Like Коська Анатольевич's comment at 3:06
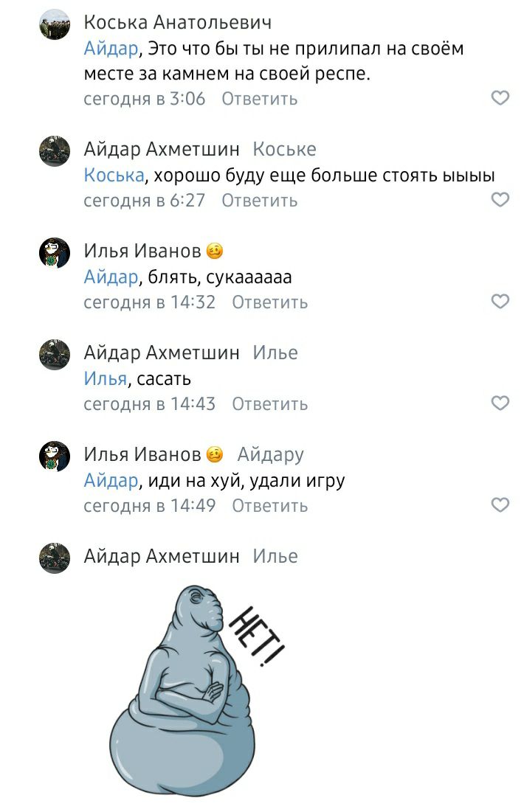 point(500,98)
